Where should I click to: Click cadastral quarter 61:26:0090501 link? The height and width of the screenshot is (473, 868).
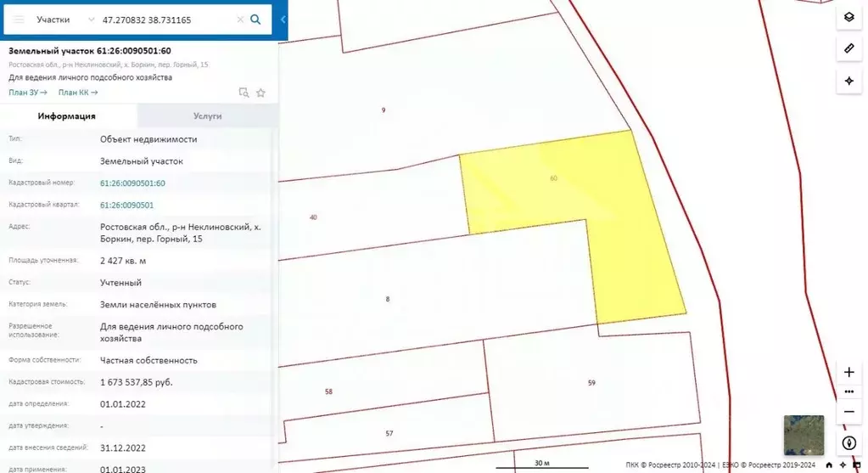coord(126,205)
